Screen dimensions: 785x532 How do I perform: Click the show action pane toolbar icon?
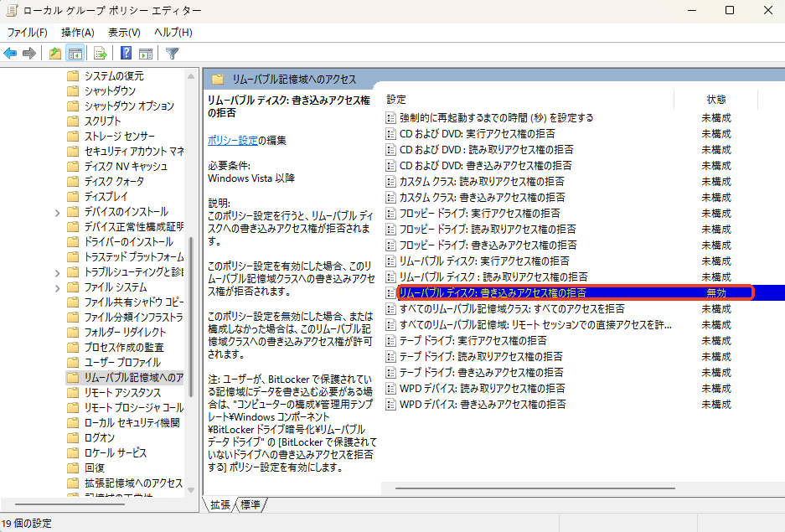[145, 52]
